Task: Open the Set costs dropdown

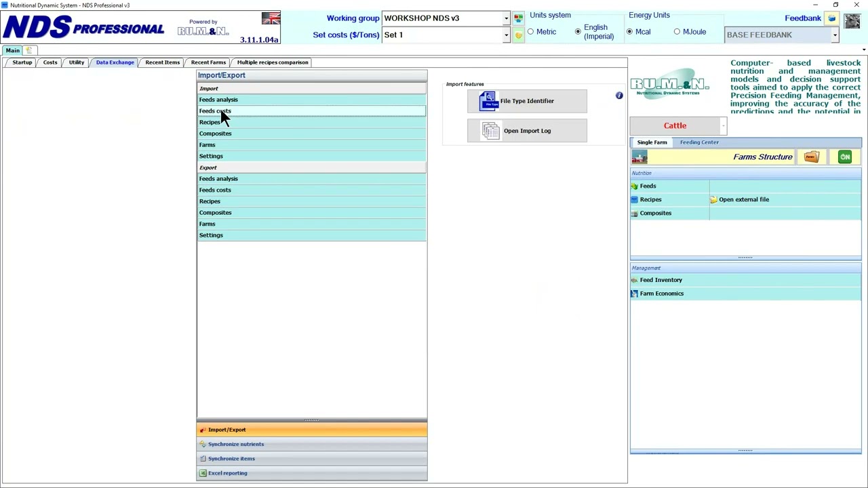Action: 506,35
